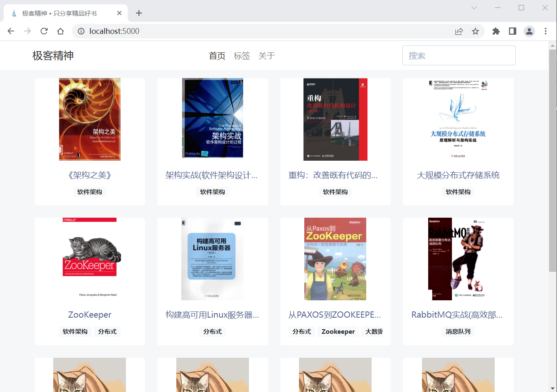Click the scrollbar down arrow
557x392 pixels.
point(552,388)
